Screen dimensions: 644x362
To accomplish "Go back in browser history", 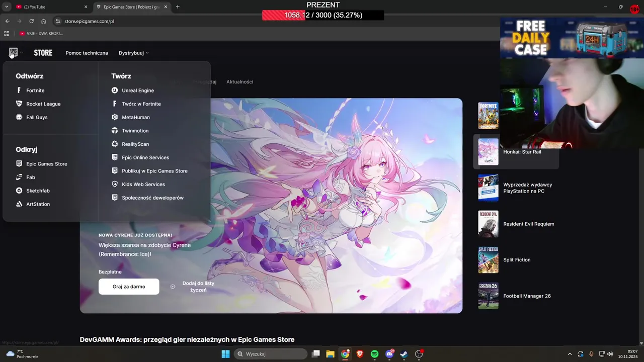I will (x=7, y=21).
